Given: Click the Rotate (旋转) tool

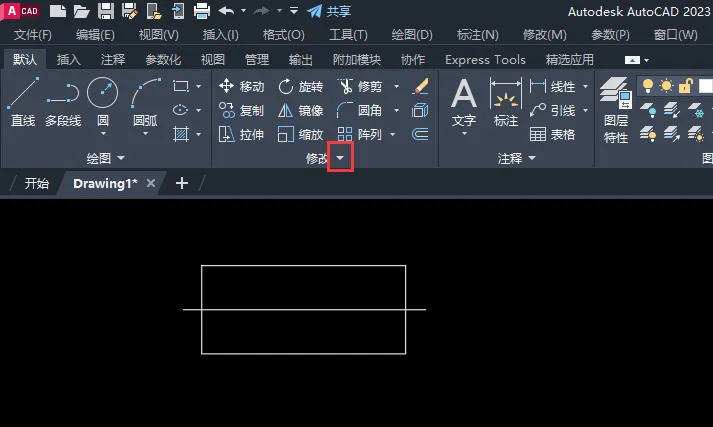Looking at the screenshot, I should point(301,86).
